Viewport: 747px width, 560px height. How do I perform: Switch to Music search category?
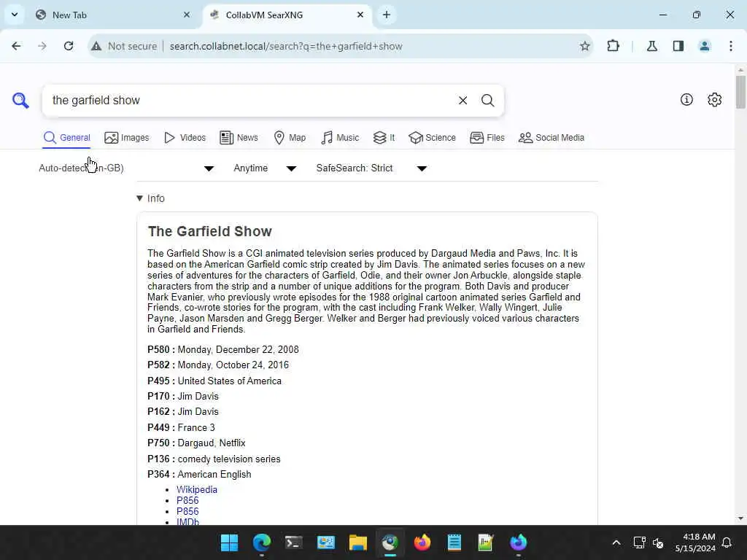pos(340,138)
